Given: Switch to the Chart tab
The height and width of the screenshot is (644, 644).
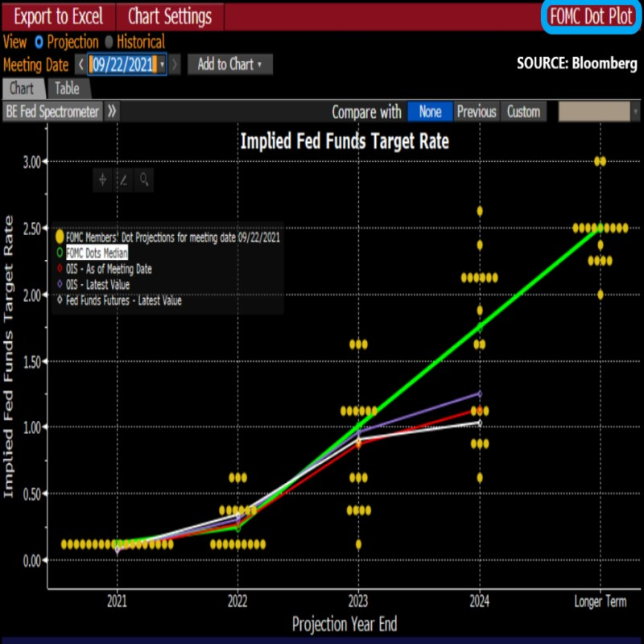Looking at the screenshot, I should coord(23,89).
